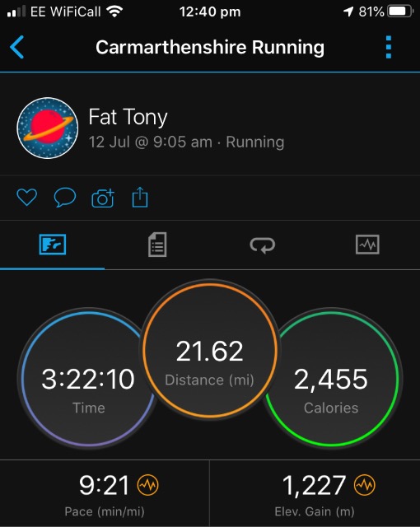The width and height of the screenshot is (420, 527).
Task: Share the activity using share icon
Action: 140,198
